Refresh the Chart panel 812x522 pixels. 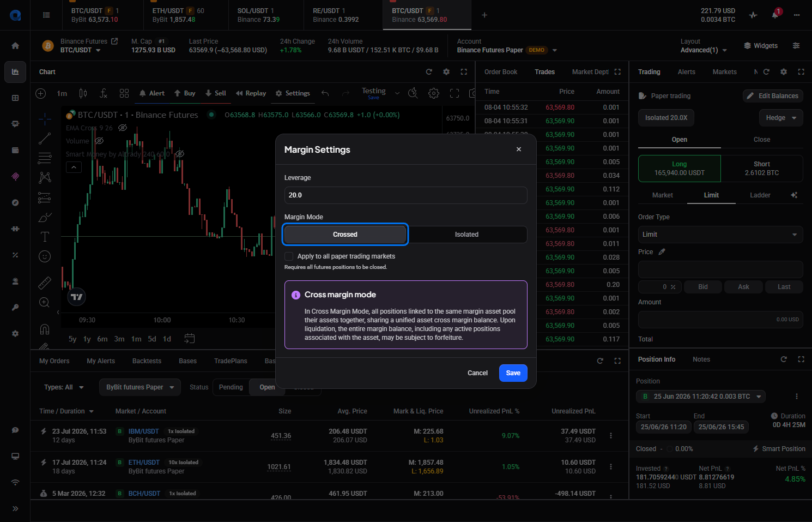point(429,72)
